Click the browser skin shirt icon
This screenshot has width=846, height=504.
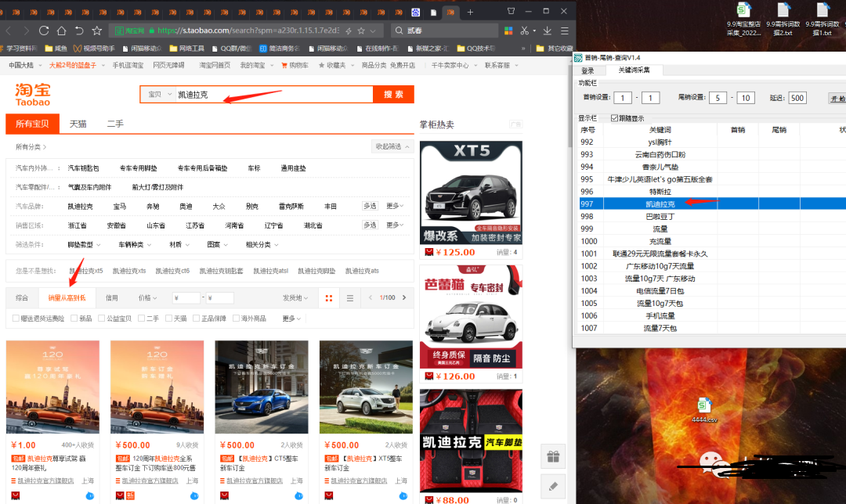(x=511, y=11)
